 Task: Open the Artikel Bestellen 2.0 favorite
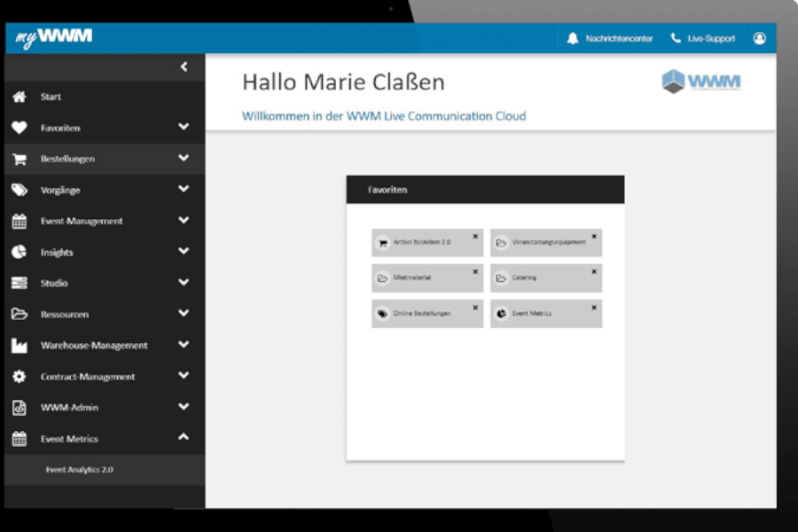tap(427, 243)
